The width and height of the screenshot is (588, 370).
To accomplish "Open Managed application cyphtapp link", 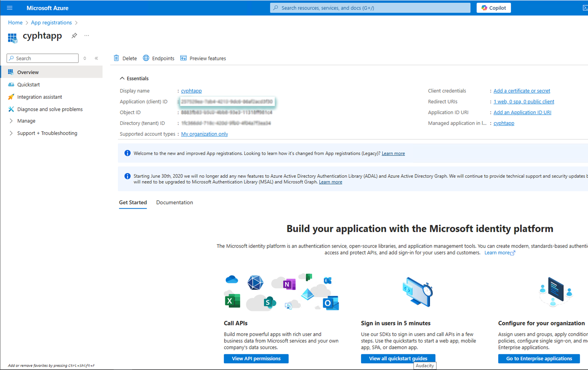I will [504, 123].
